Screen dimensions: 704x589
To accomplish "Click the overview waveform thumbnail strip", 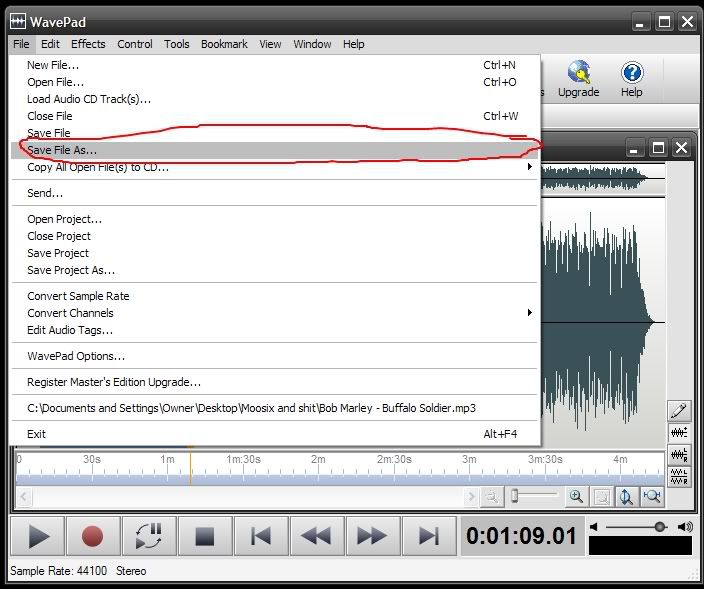I will point(603,179).
